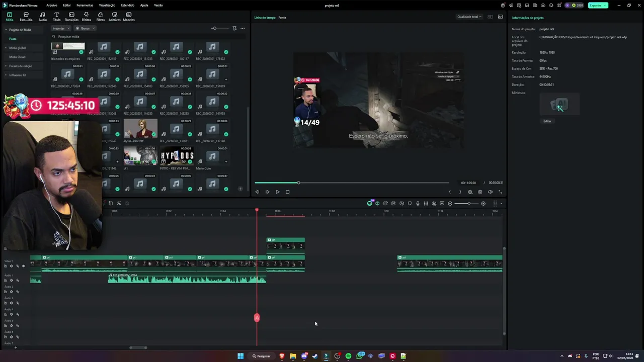Switch to the Fonte preview tab
This screenshot has height=362, width=644.
[282, 18]
